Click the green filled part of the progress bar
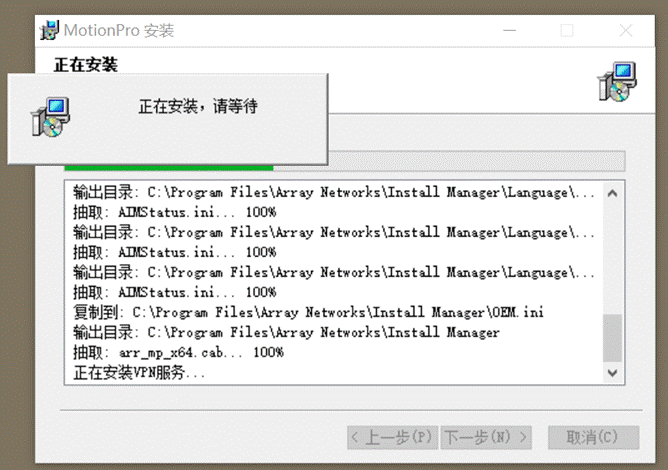The width and height of the screenshot is (668, 470). [x=169, y=168]
